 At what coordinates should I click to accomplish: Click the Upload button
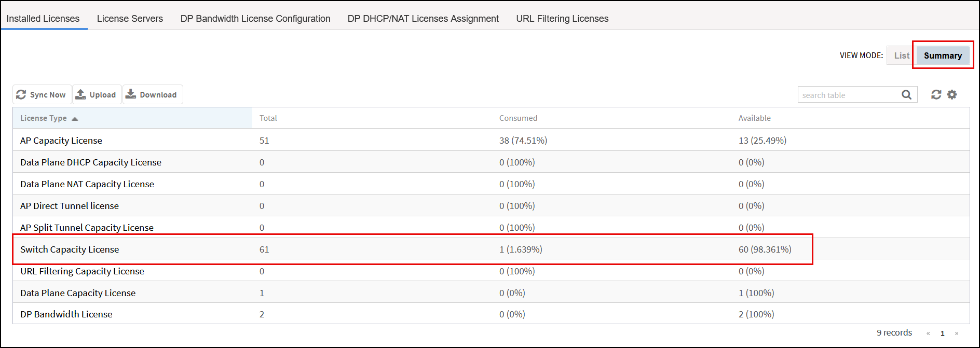click(x=97, y=94)
